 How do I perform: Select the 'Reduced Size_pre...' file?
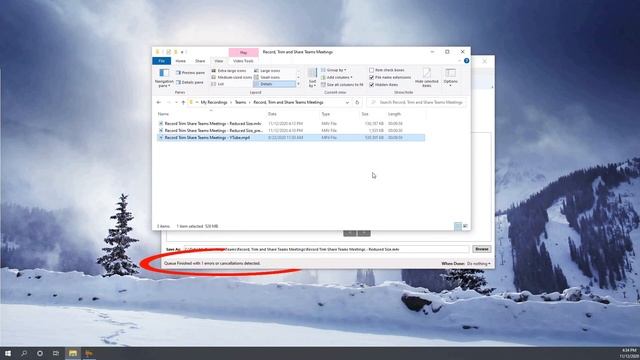pos(291,131)
